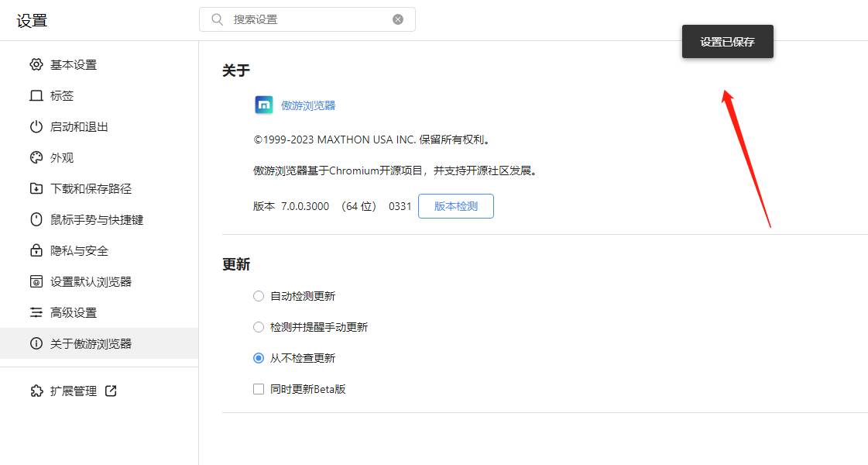This screenshot has width=868, height=465.
Task: Click the 自动检测更新 label text
Action: point(303,296)
